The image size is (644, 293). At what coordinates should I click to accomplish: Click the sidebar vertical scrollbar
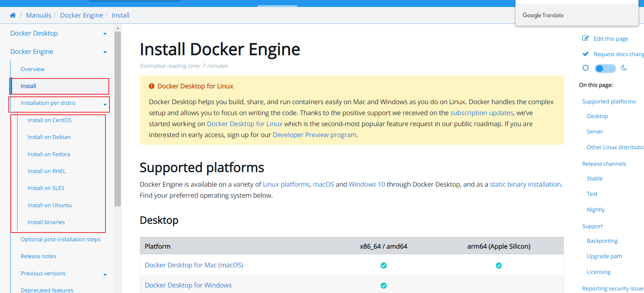click(118, 119)
